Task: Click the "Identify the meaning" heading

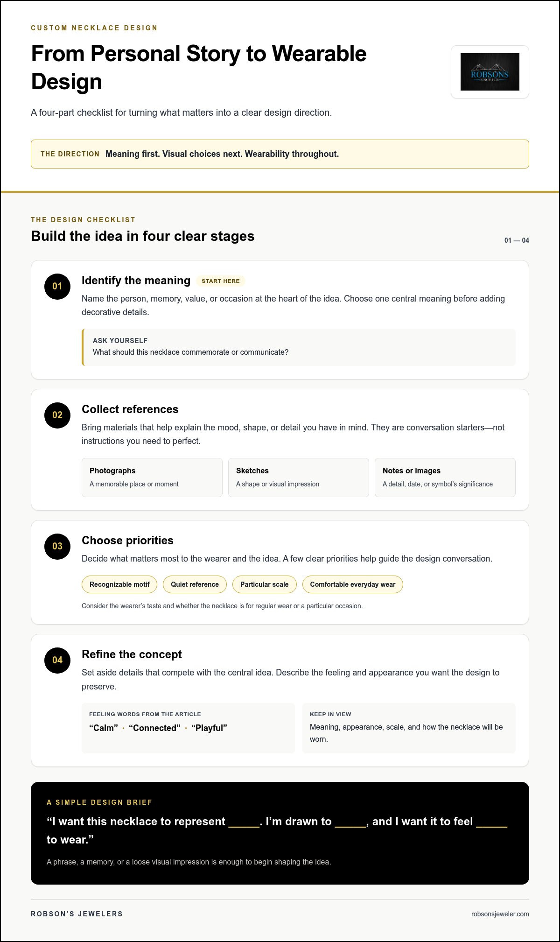Action: (x=136, y=281)
